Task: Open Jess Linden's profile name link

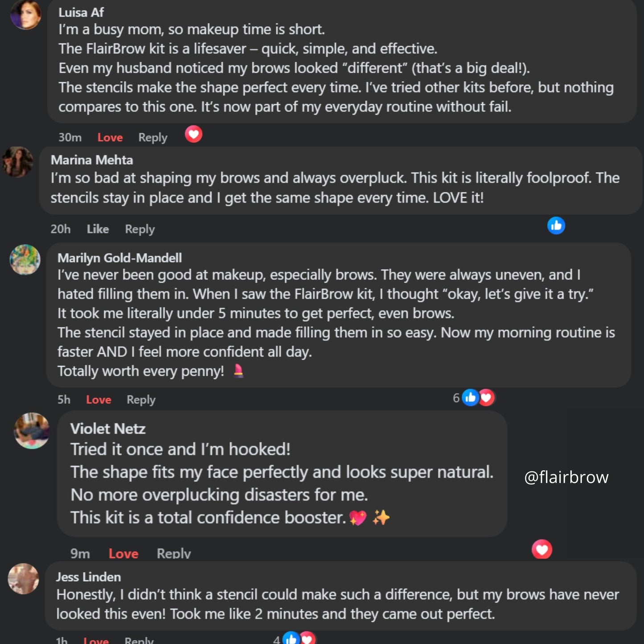Action: pyautogui.click(x=88, y=577)
